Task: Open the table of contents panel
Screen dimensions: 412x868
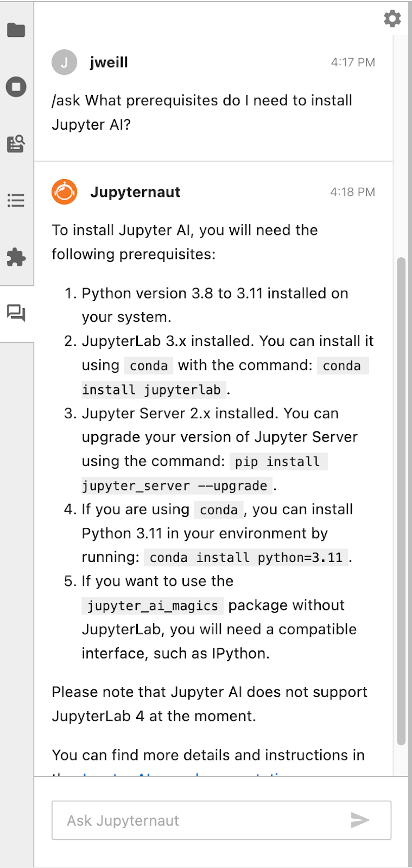Action: 16,201
